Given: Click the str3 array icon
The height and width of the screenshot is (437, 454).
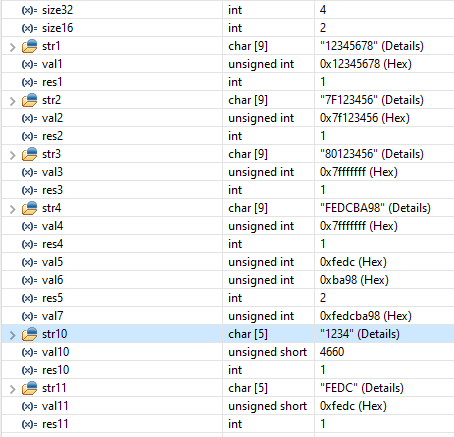Looking at the screenshot, I should point(30,154).
